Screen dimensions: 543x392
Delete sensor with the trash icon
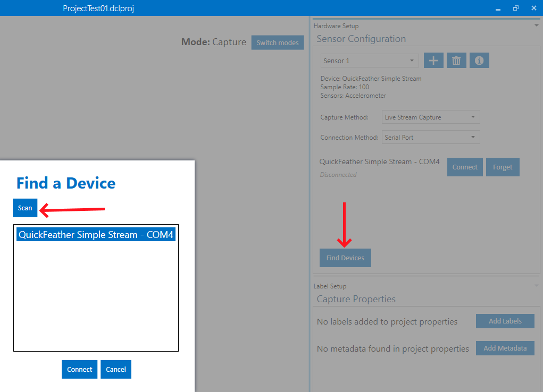pos(456,61)
